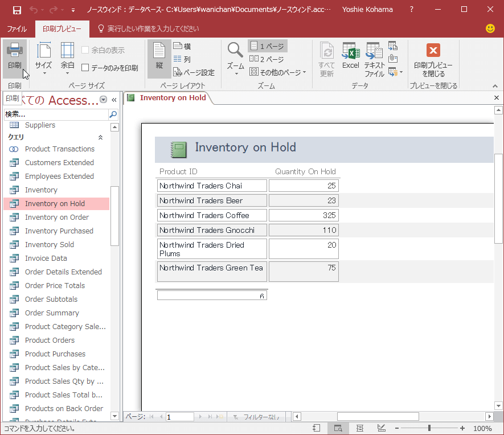The image size is (504, 435).
Task: Open the Help question mark
Action: pyautogui.click(x=411, y=9)
